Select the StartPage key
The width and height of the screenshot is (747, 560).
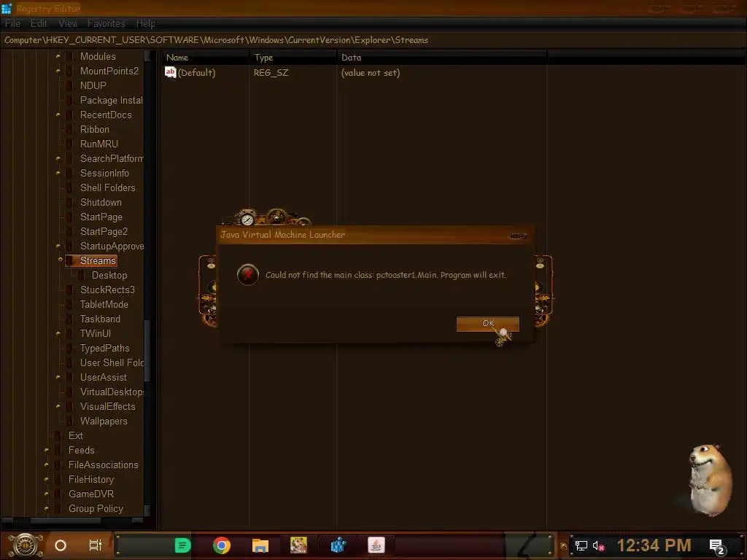coord(101,217)
